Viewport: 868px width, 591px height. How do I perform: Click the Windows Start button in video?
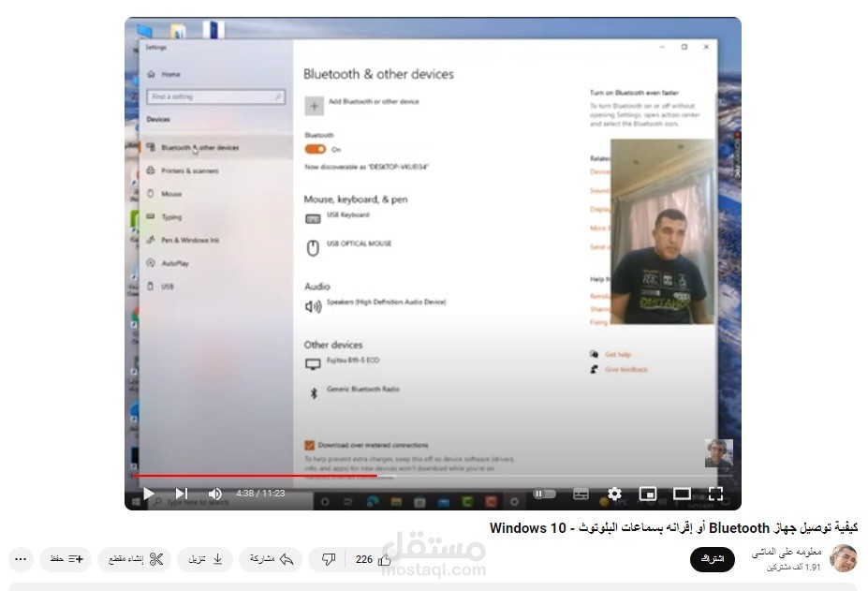click(x=136, y=502)
